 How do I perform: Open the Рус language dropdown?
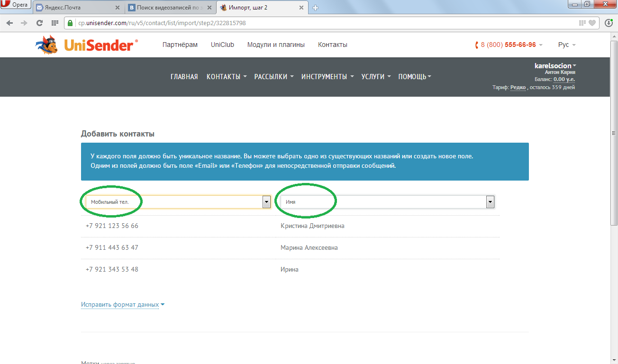pyautogui.click(x=567, y=45)
